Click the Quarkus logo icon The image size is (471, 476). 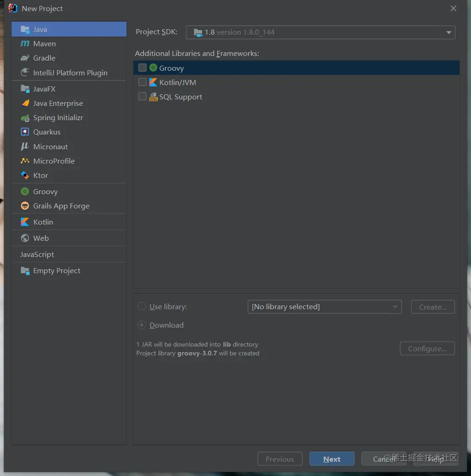(25, 132)
